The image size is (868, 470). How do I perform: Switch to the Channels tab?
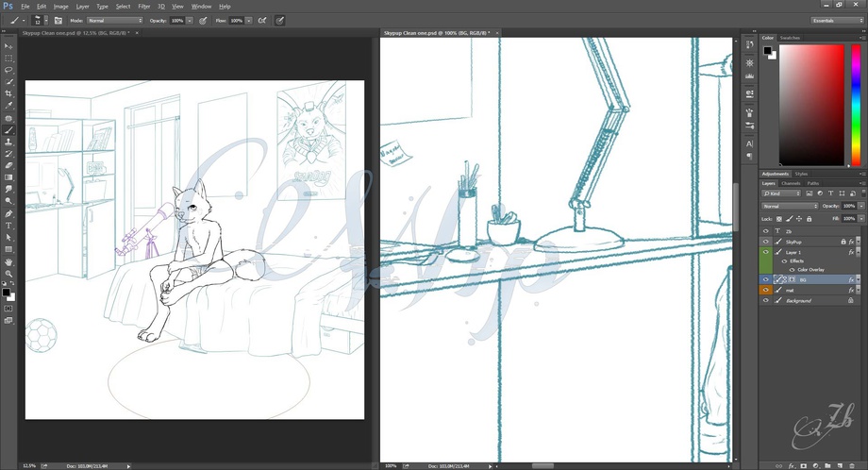coord(790,183)
